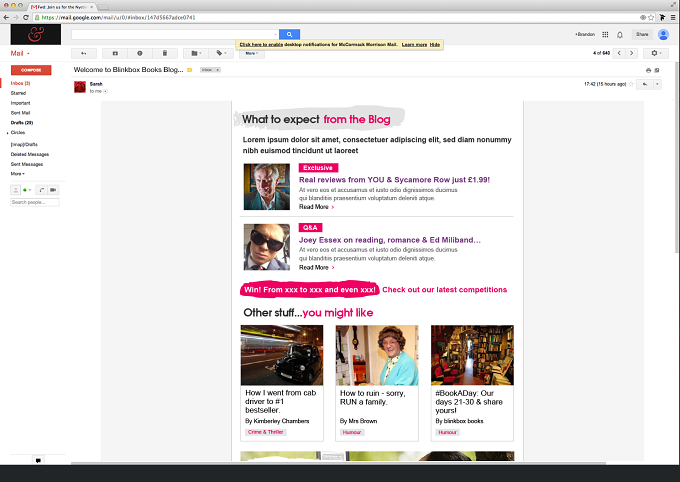Screen dimensions: 680x482
Task: Open the settings gear menu
Action: tap(657, 53)
